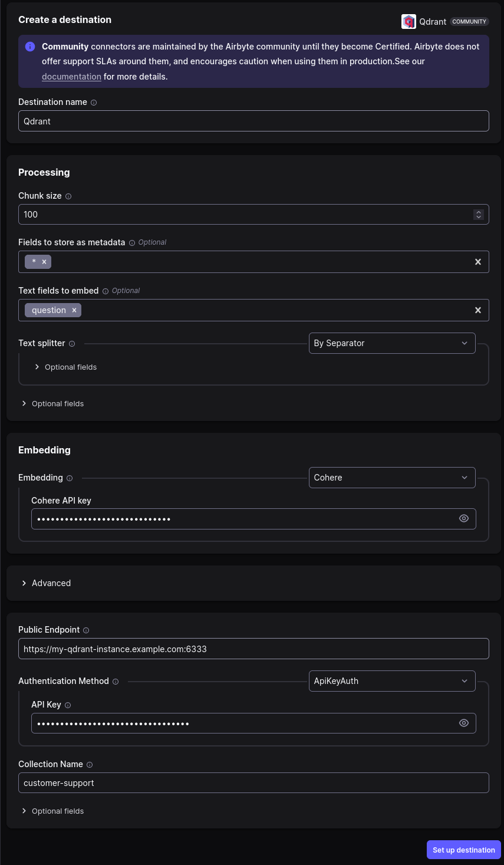Click the Set up destination button
504x865 pixels.
(x=463, y=850)
